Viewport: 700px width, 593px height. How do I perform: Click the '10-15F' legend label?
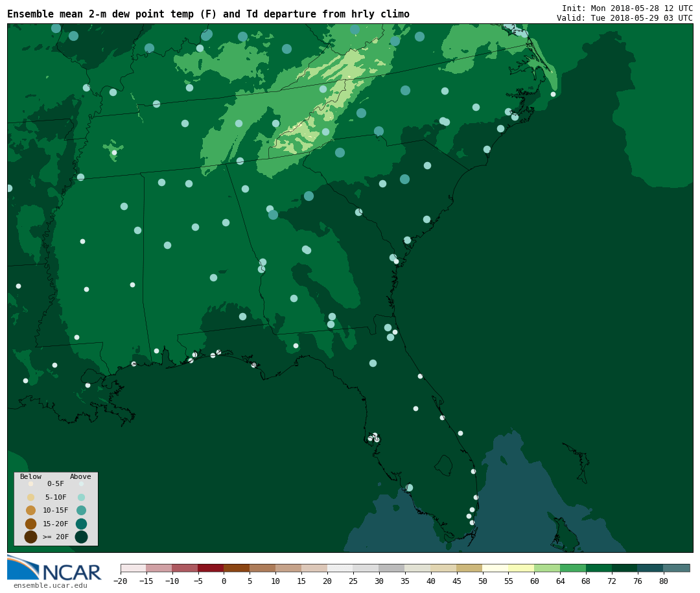(x=56, y=510)
